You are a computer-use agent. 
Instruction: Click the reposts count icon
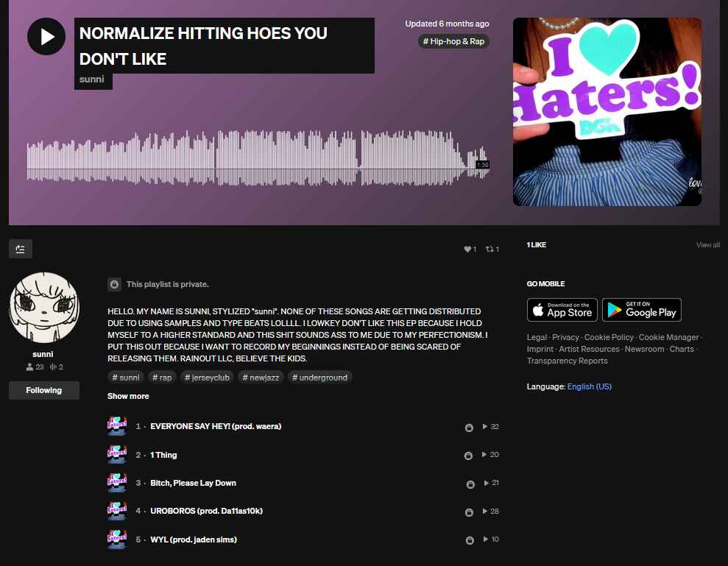tap(489, 250)
